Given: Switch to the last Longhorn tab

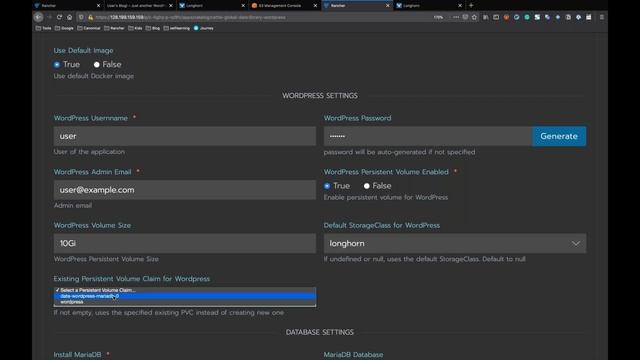Looking at the screenshot, I should click(429, 6).
